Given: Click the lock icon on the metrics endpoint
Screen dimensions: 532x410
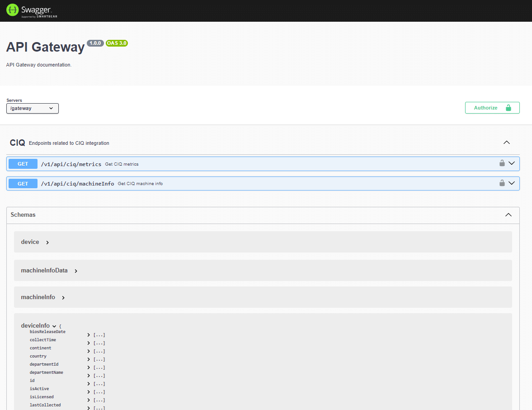Looking at the screenshot, I should pyautogui.click(x=502, y=163).
